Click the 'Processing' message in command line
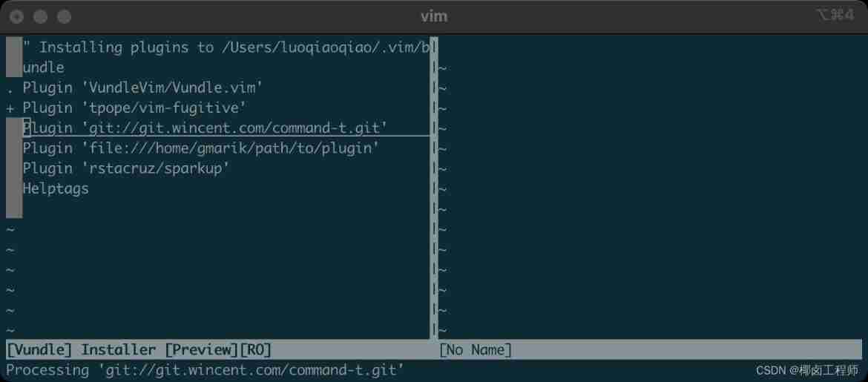 click(206, 369)
